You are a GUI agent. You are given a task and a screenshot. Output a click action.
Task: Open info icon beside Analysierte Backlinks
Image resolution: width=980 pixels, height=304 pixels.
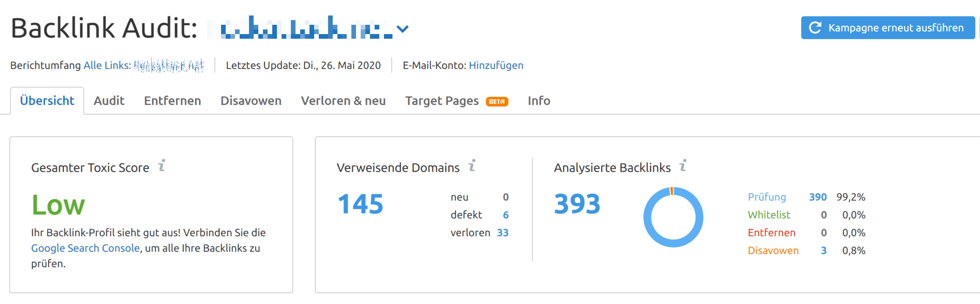coord(683,165)
